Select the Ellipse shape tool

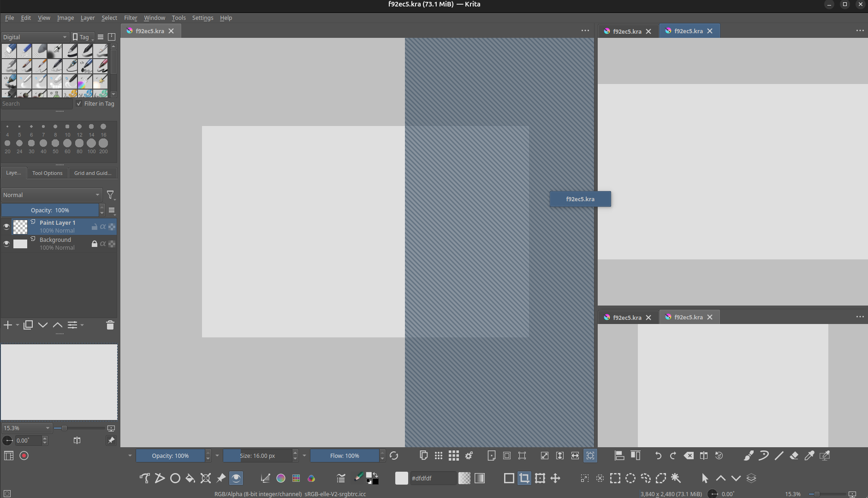(x=175, y=478)
